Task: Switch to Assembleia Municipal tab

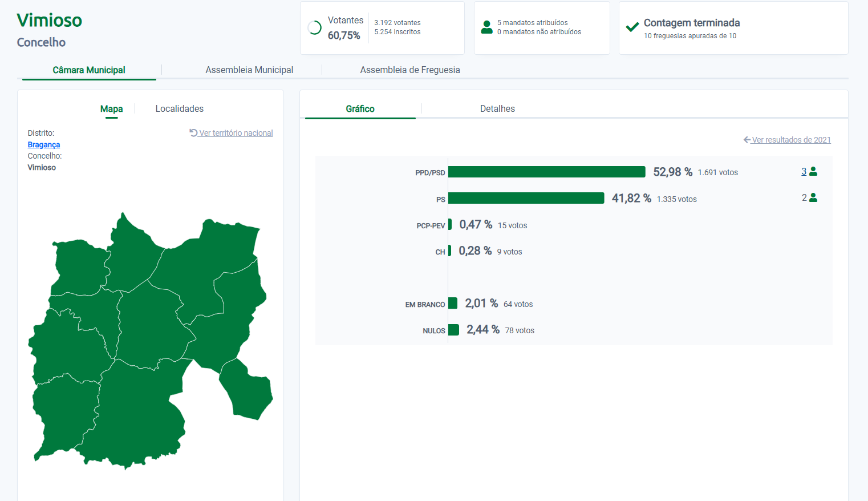Action: 249,70
